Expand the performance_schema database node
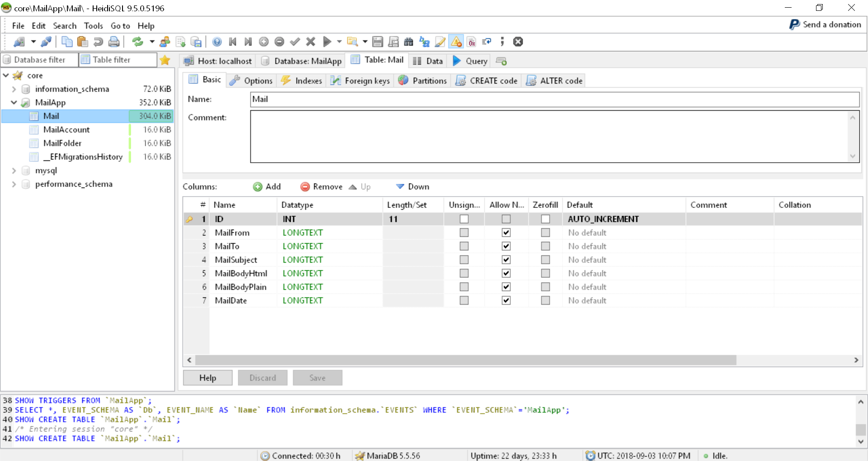Viewport: 868px width, 461px height. [14, 184]
